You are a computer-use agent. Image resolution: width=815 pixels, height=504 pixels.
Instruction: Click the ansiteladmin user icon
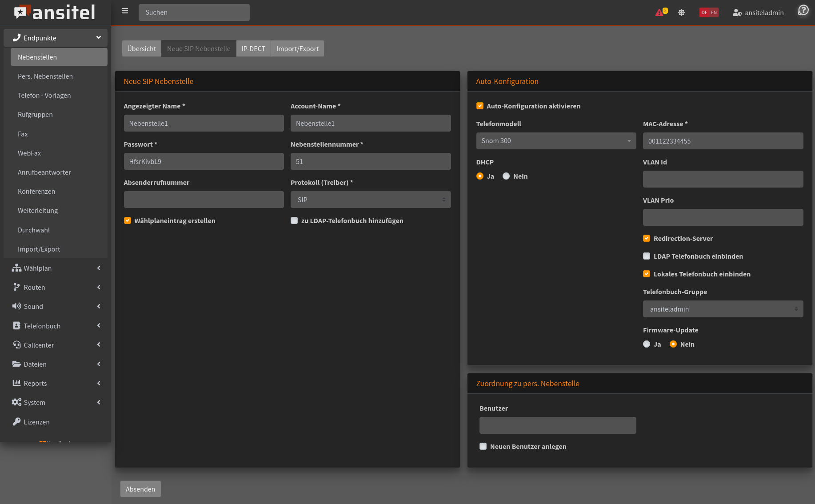(737, 12)
